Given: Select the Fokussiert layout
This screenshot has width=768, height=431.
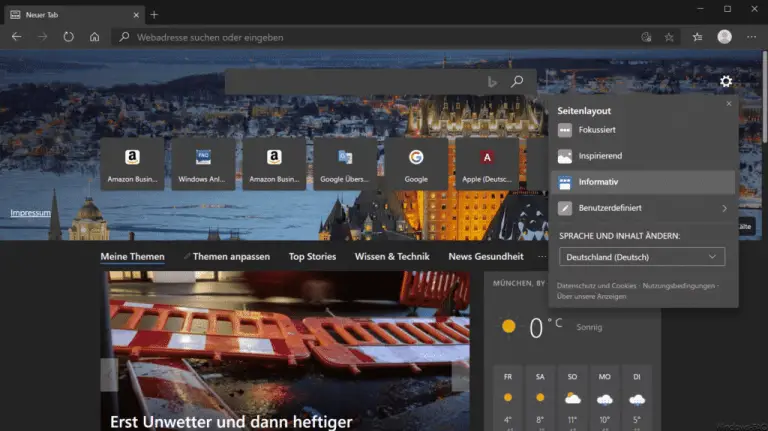Looking at the screenshot, I should (643, 130).
